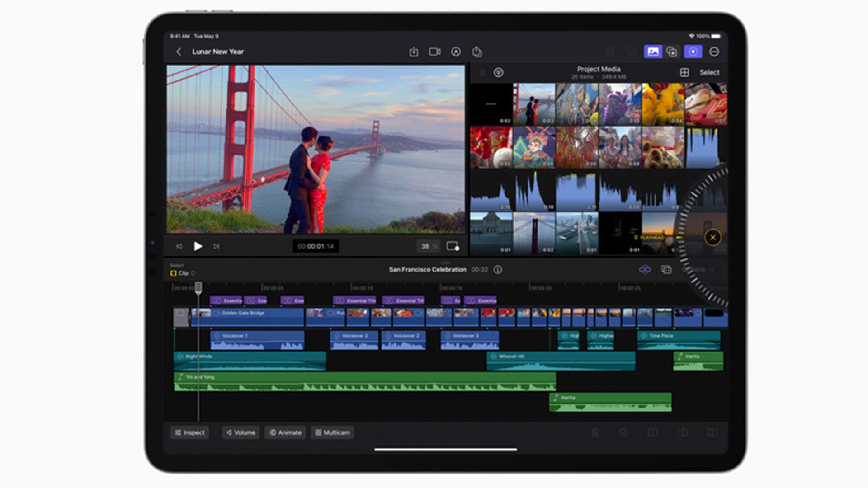Tap the share export icon in top toolbar
Screen dimensions: 868x488
pyautogui.click(x=478, y=52)
